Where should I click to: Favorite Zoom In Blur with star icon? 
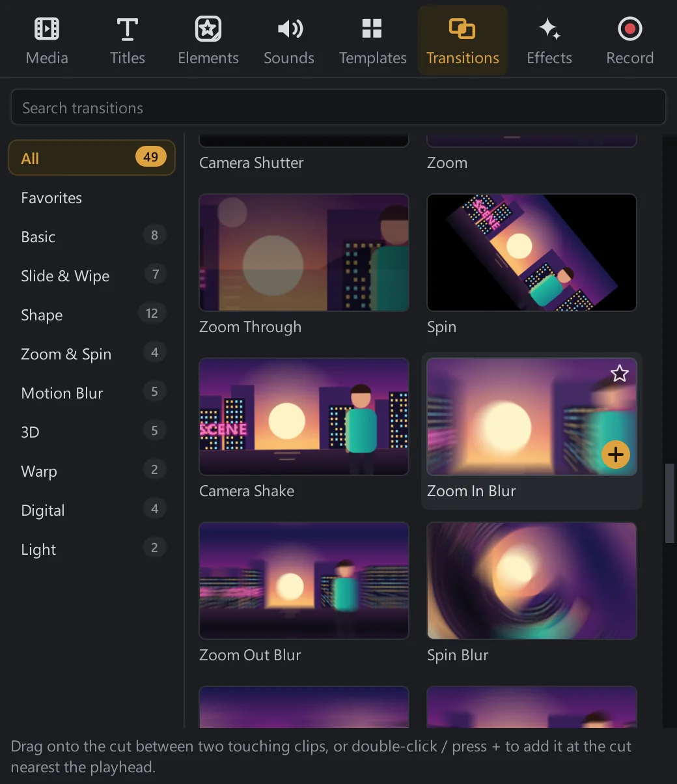(620, 373)
